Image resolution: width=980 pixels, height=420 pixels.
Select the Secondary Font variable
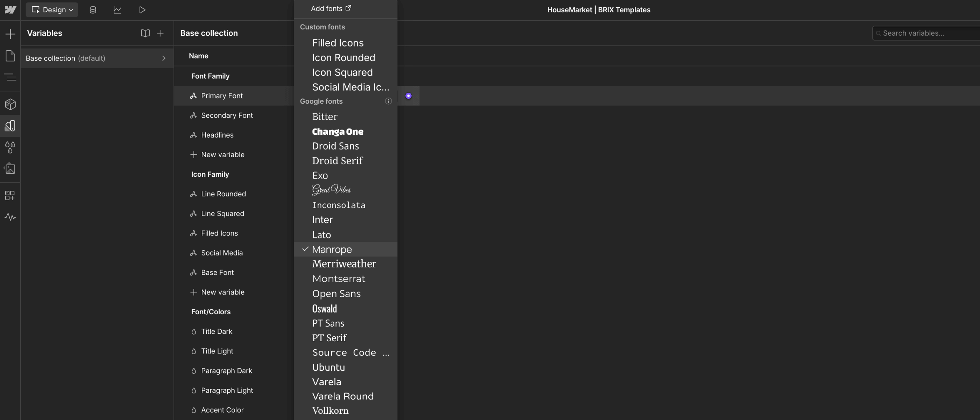click(x=227, y=115)
